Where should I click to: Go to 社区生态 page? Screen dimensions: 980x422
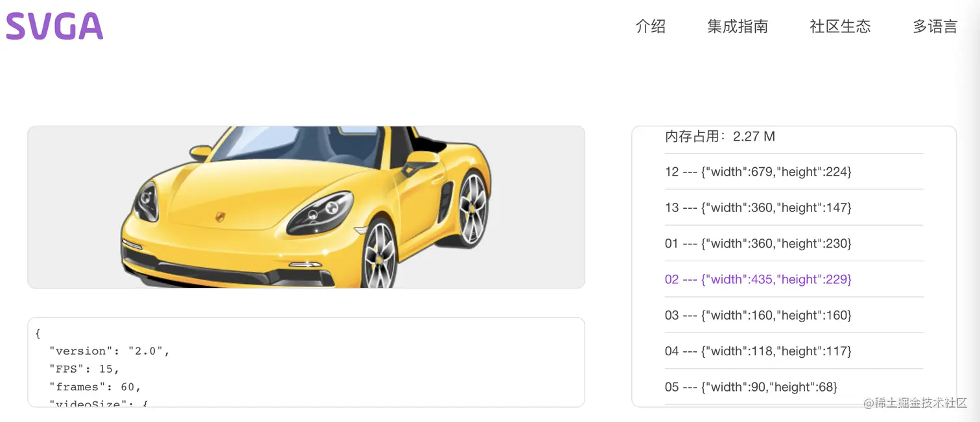click(x=840, y=27)
